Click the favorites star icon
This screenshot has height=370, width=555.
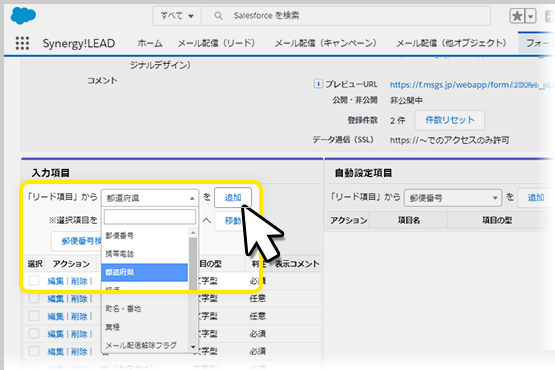click(517, 16)
